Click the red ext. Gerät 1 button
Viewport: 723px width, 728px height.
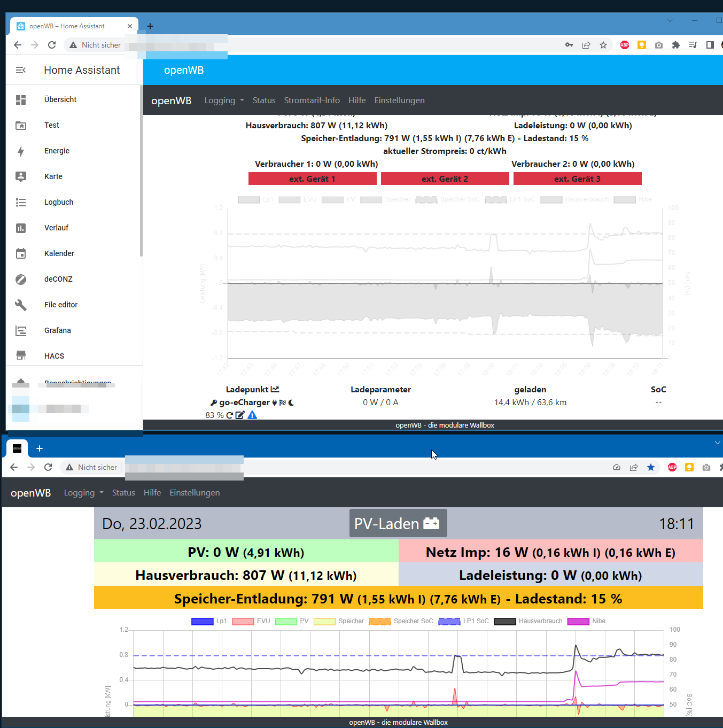(312, 179)
